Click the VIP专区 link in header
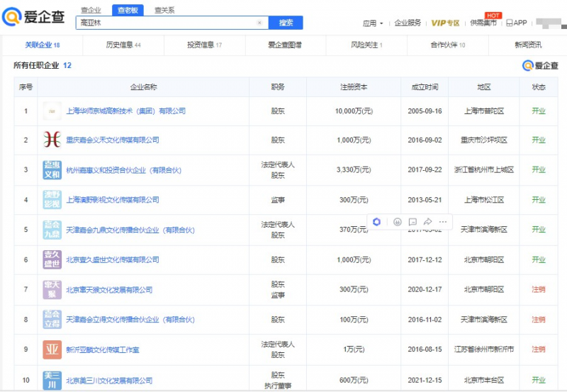Screen dimensions: 567x392 (x=445, y=23)
